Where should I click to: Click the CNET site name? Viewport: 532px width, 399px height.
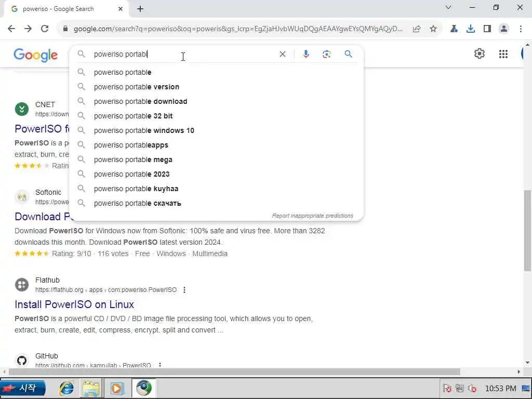45,104
